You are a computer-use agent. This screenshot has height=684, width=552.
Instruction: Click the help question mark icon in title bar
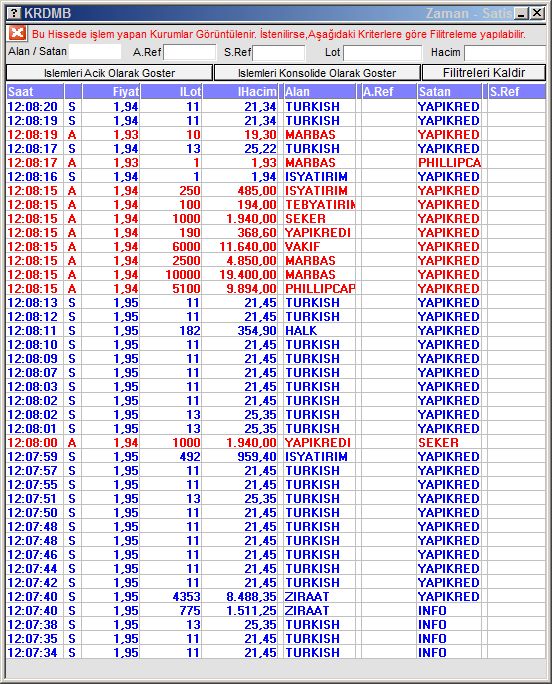(14, 13)
